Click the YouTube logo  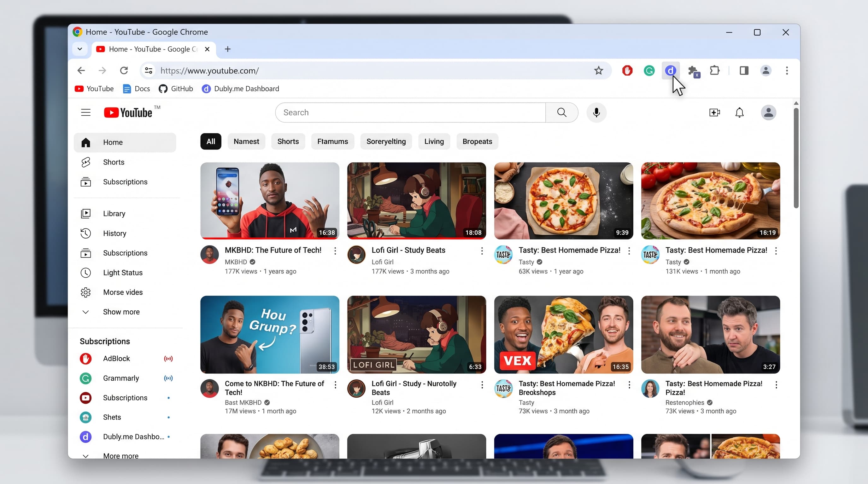point(128,112)
